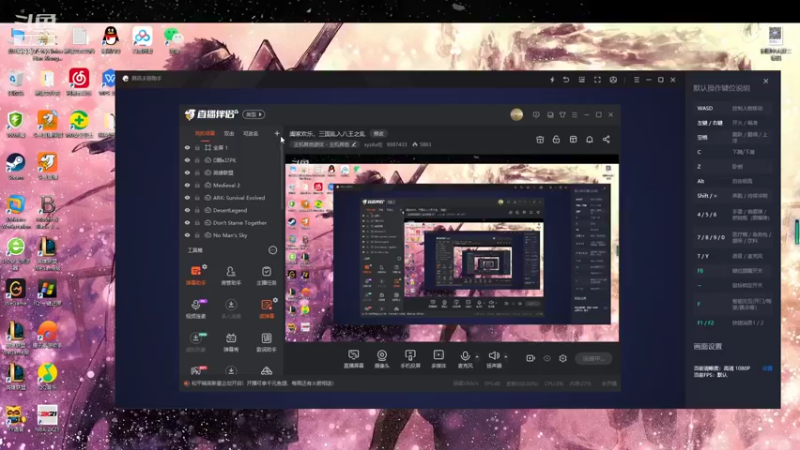
Task: Select the DesertLegend source row
Action: click(232, 210)
